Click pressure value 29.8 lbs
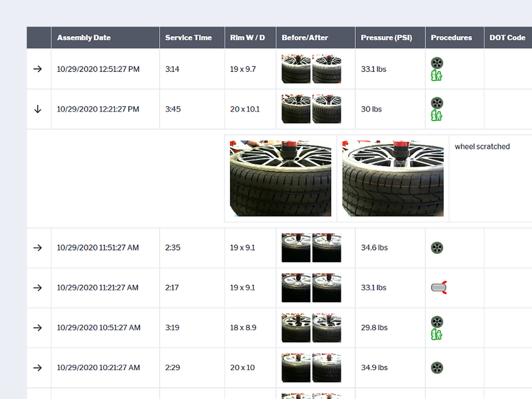This screenshot has height=399, width=532. coord(374,328)
